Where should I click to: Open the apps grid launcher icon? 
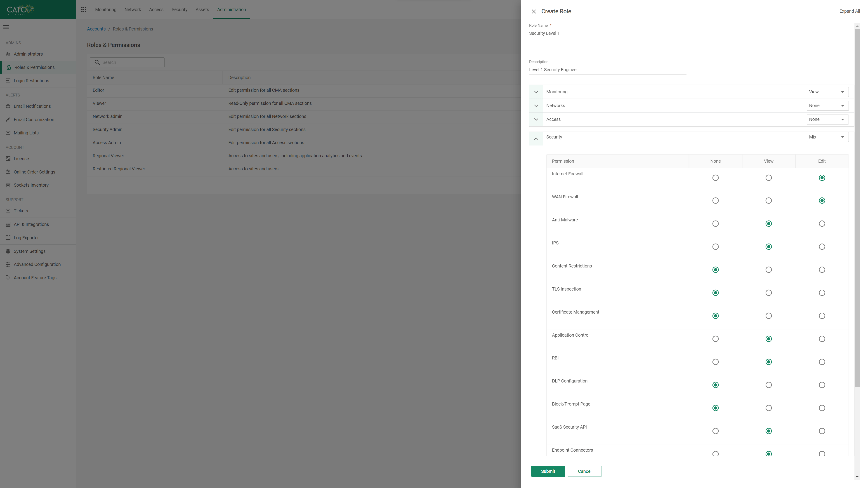pos(84,9)
